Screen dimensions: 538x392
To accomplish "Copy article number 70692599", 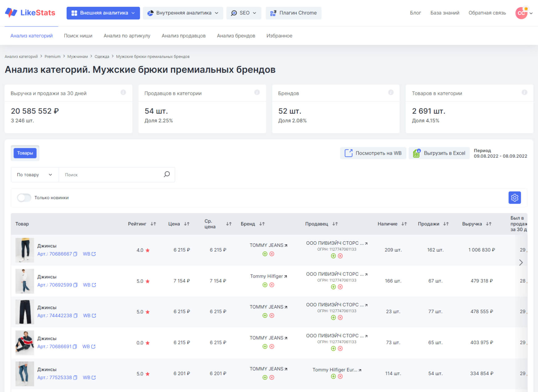I will coord(75,285).
